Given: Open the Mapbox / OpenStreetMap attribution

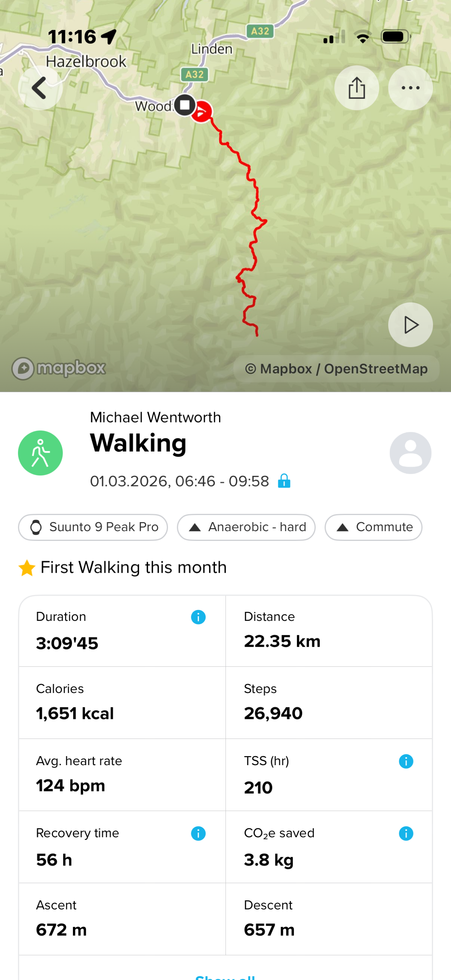Looking at the screenshot, I should click(x=336, y=368).
